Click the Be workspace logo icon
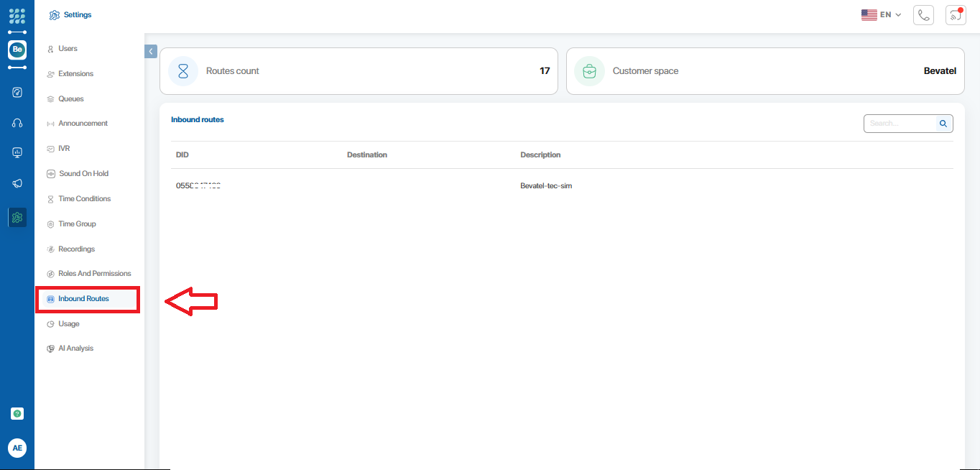Image resolution: width=980 pixels, height=470 pixels. (17, 50)
